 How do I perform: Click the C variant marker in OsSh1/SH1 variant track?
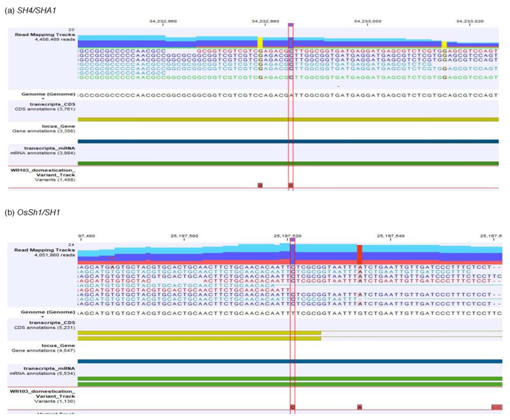click(x=293, y=407)
